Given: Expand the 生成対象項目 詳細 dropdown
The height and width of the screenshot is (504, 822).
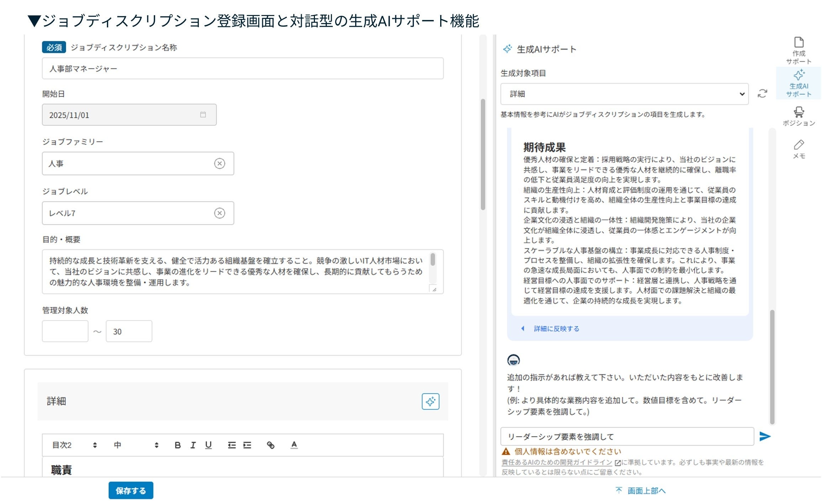Looking at the screenshot, I should point(624,94).
